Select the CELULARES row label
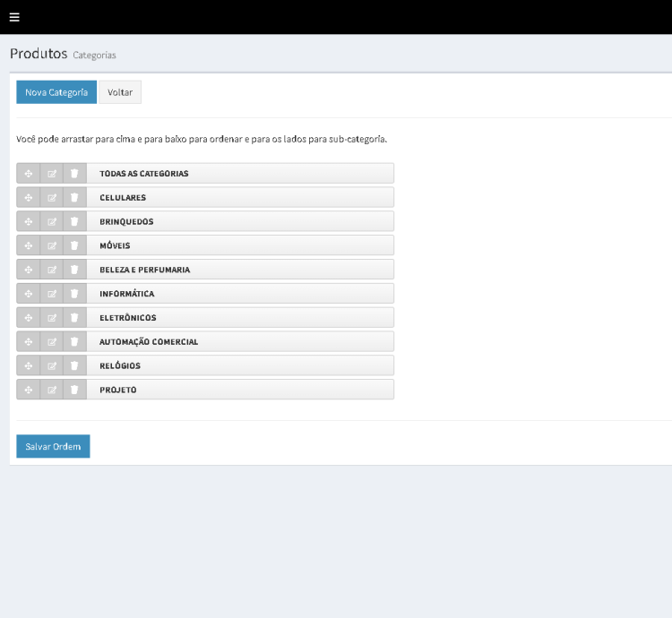Viewport: 672px width, 618px height. click(123, 197)
